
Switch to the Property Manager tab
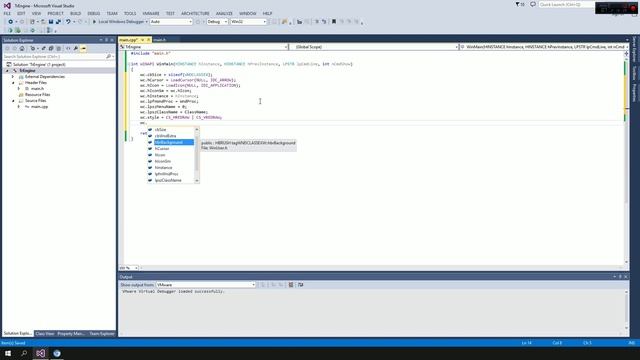pyautogui.click(x=71, y=334)
